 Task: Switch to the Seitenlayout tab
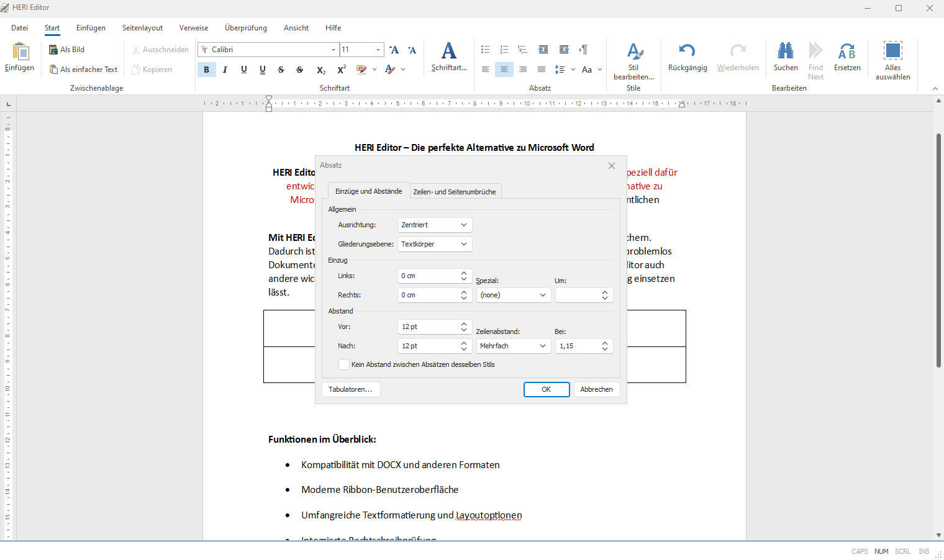tap(142, 28)
